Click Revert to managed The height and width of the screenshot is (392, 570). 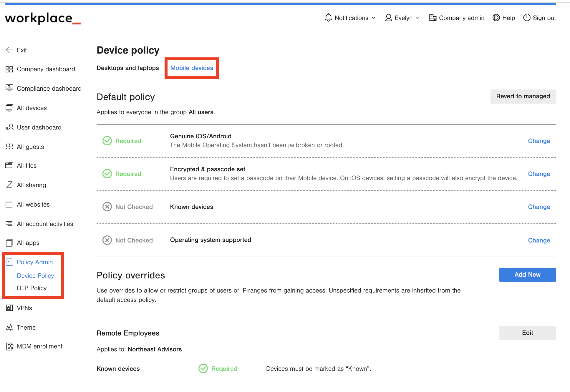[523, 96]
